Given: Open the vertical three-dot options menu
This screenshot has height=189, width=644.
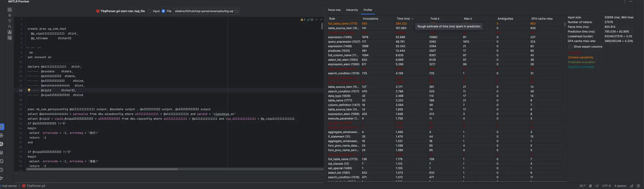Looking at the screenshot, I should tap(625, 2).
